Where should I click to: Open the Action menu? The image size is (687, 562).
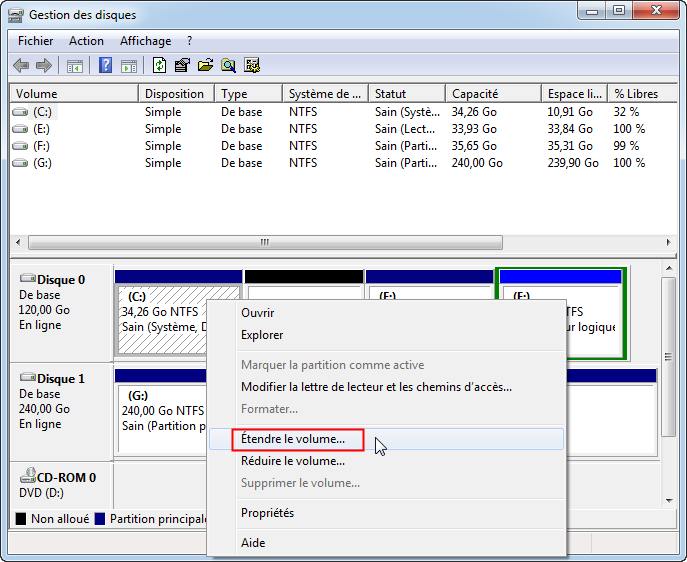(x=86, y=41)
